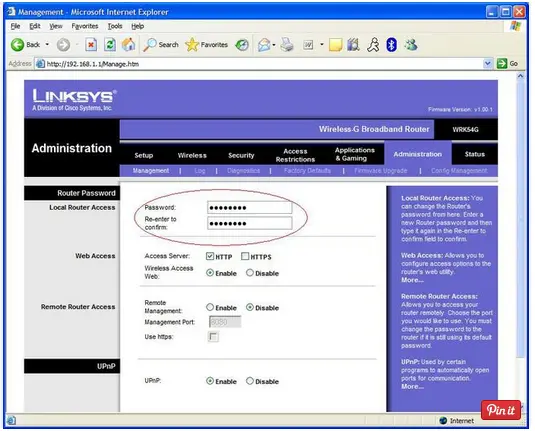Click More link under Web Access help

click(412, 280)
